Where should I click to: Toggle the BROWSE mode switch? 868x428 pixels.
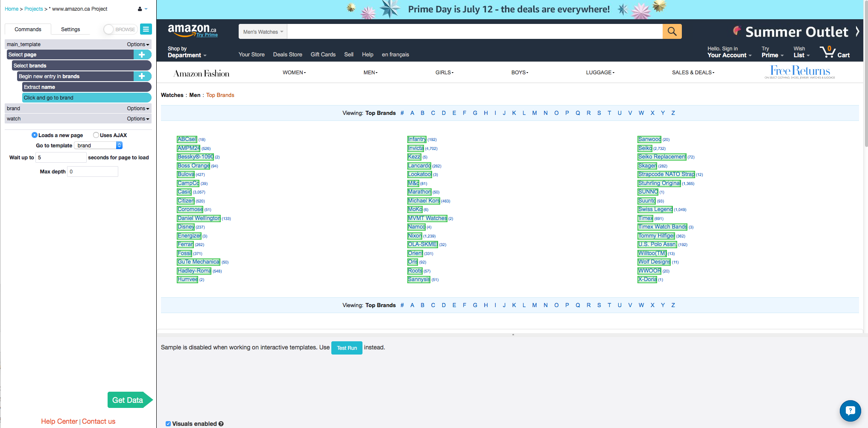point(120,29)
